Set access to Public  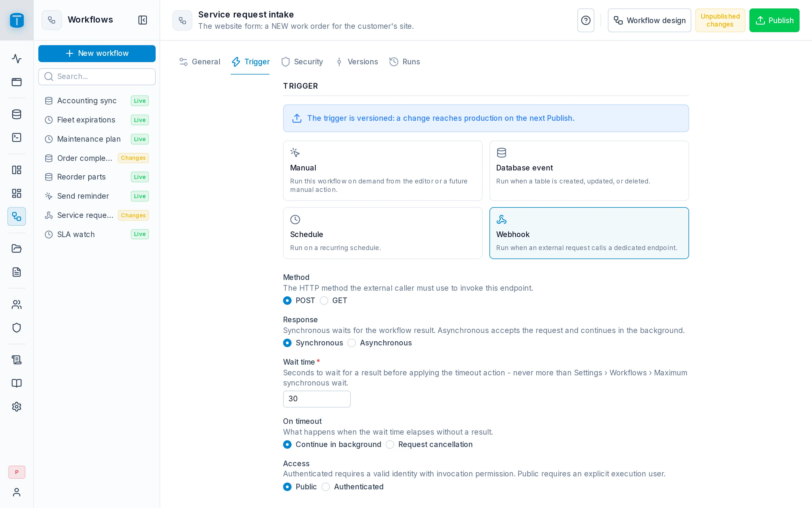coord(287,487)
